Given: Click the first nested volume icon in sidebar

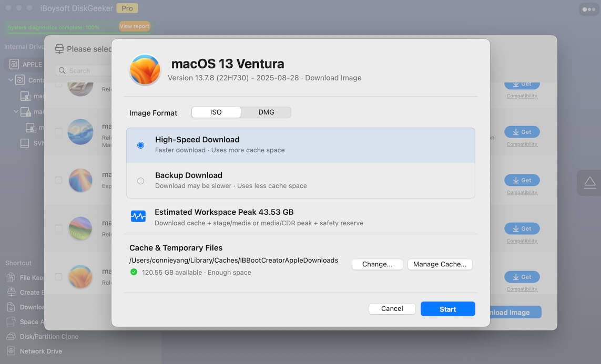Looking at the screenshot, I should (25, 96).
